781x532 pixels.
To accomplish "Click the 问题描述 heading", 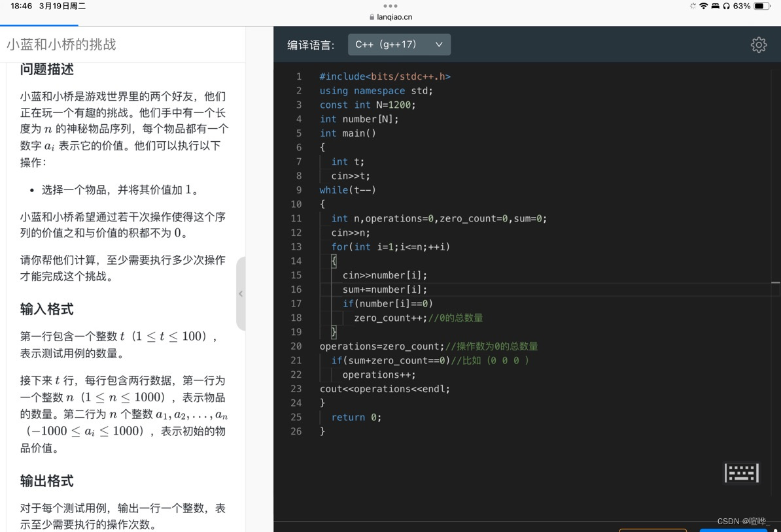I will [x=47, y=69].
